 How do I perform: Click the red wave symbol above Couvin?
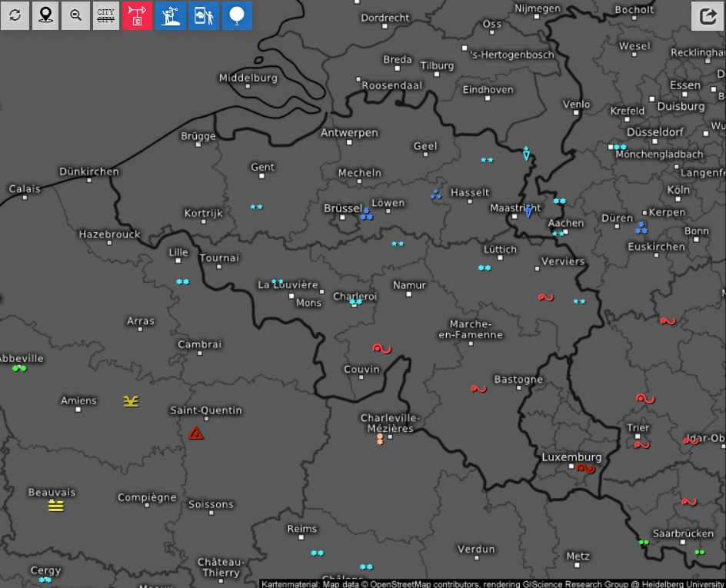[x=382, y=348]
